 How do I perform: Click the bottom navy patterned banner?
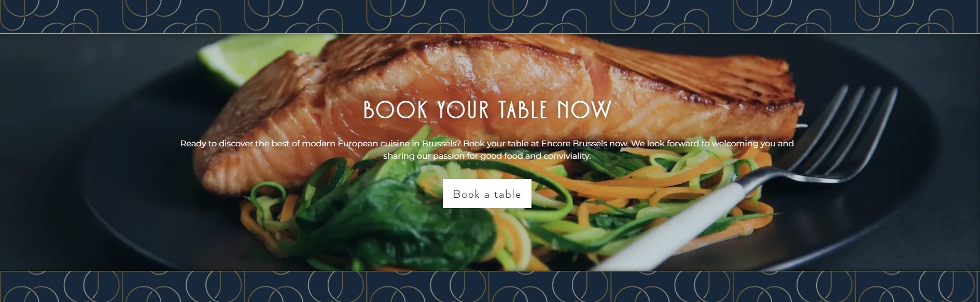coord(490,286)
